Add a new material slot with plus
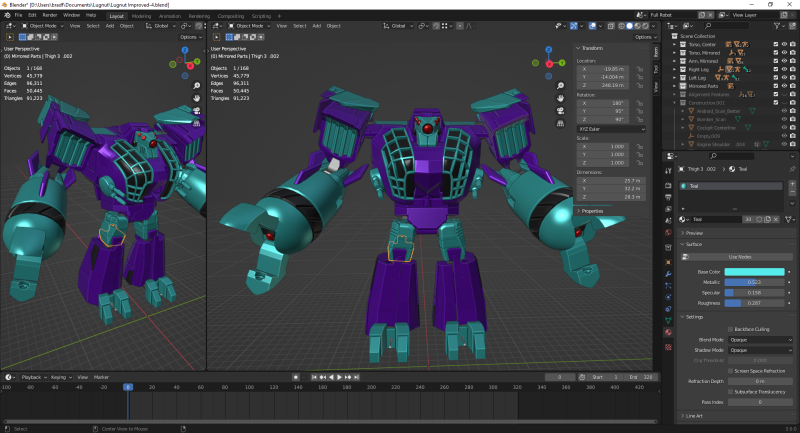 [792, 184]
